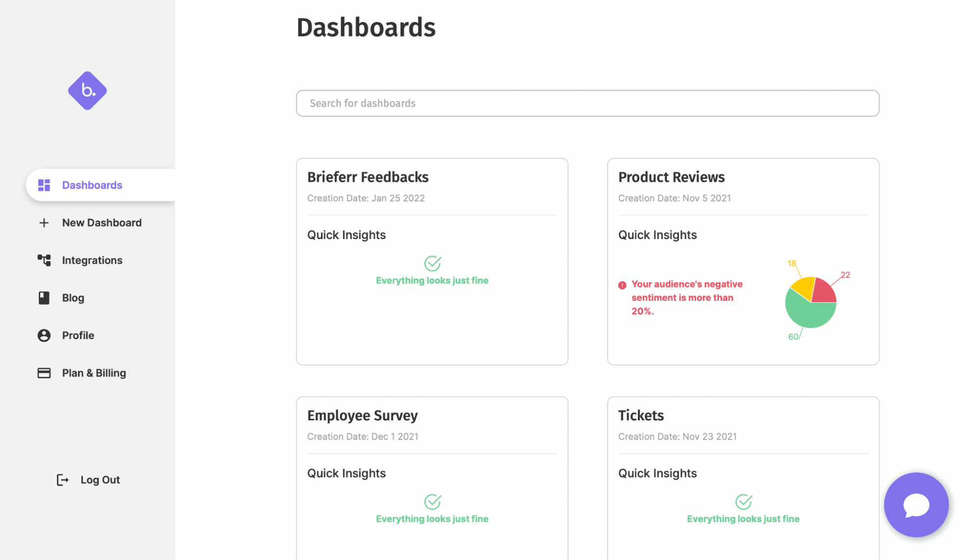The width and height of the screenshot is (980, 560).
Task: Click Quick Insights heading in Tickets card
Action: [x=657, y=473]
